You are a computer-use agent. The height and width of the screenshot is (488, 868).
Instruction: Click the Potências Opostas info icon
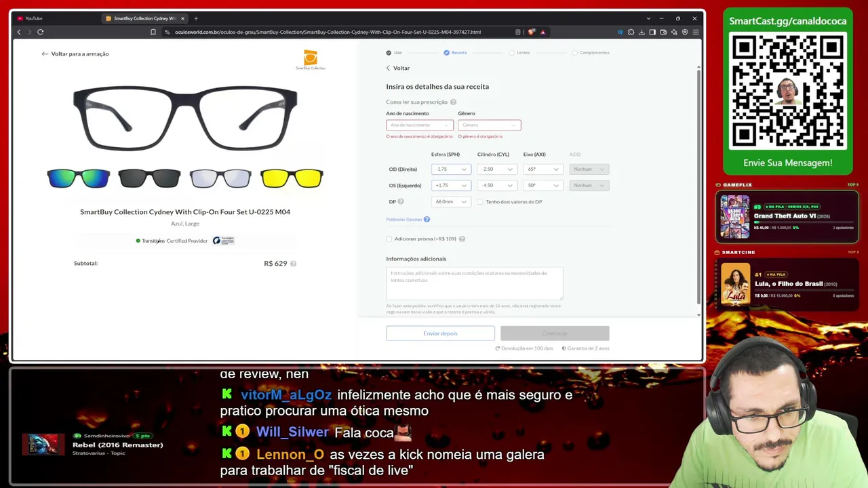(x=427, y=220)
